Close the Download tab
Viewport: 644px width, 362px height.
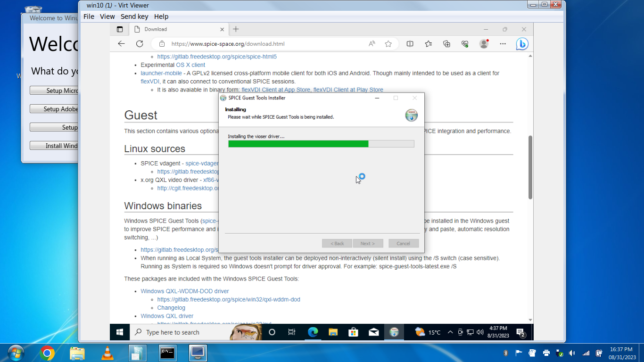click(x=222, y=29)
